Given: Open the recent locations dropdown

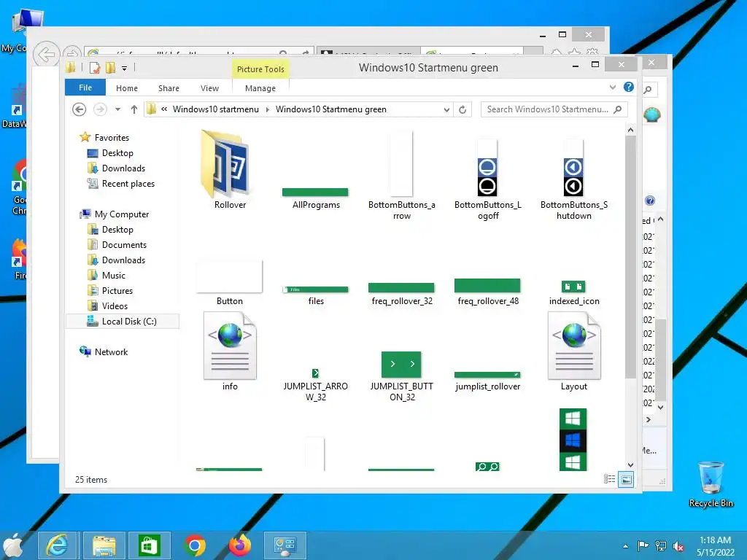Looking at the screenshot, I should [117, 109].
